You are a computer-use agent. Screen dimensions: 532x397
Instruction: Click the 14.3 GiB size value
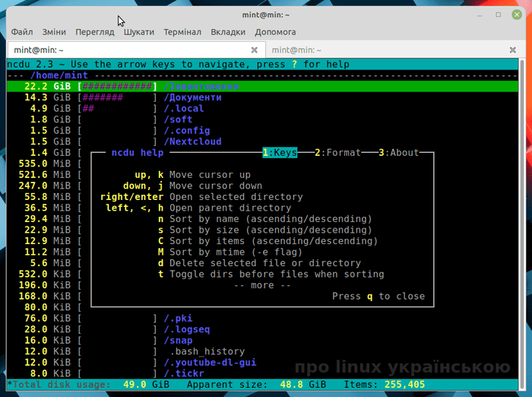pos(47,97)
